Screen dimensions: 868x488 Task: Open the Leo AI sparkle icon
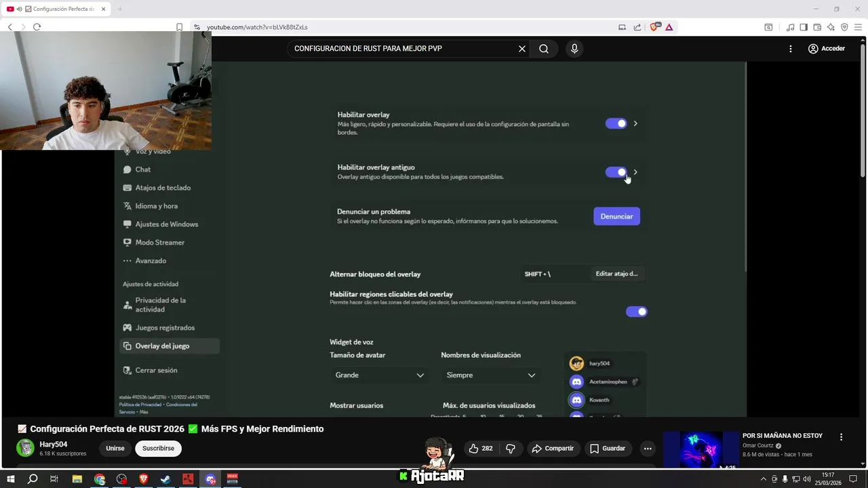(831, 27)
